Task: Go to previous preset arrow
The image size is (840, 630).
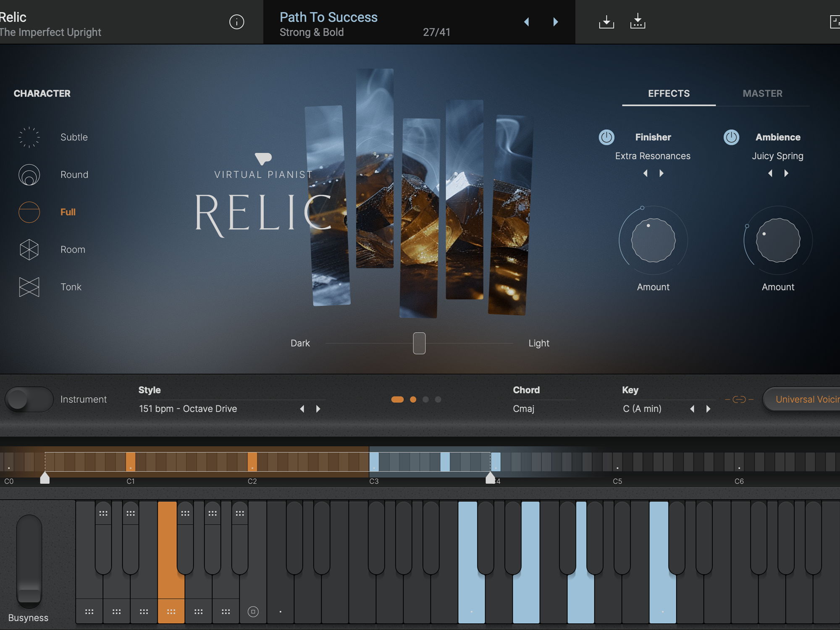Action: 526,22
